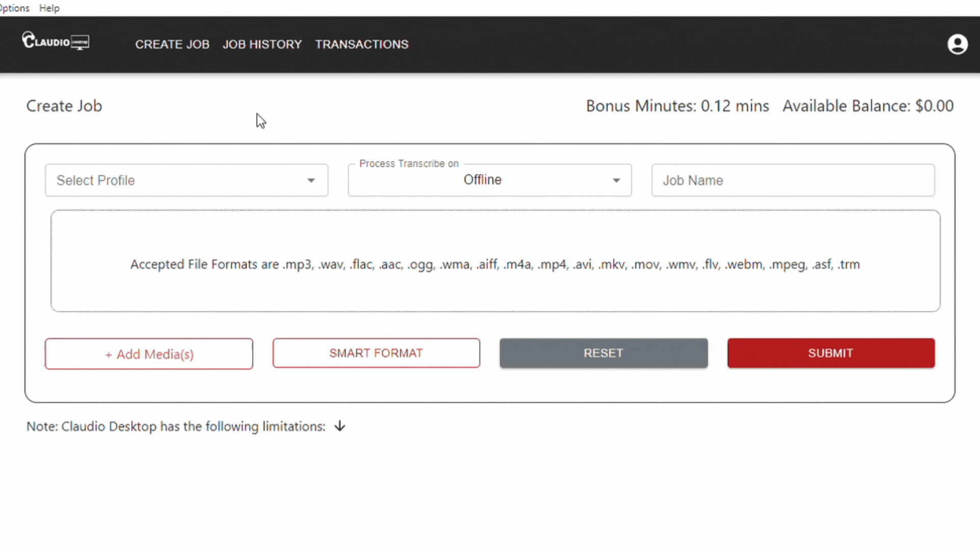Open the user account profile icon
Image resolution: width=980 pixels, height=551 pixels.
tap(957, 44)
